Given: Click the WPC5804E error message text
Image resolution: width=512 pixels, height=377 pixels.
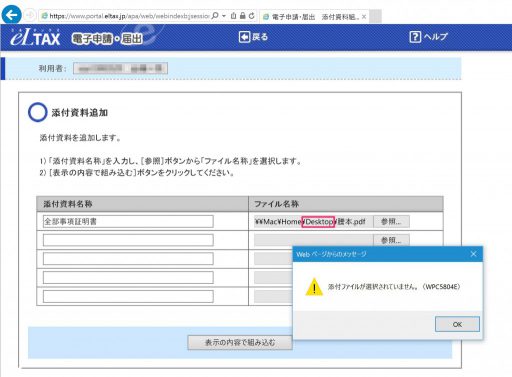Looking at the screenshot, I should click(394, 287).
